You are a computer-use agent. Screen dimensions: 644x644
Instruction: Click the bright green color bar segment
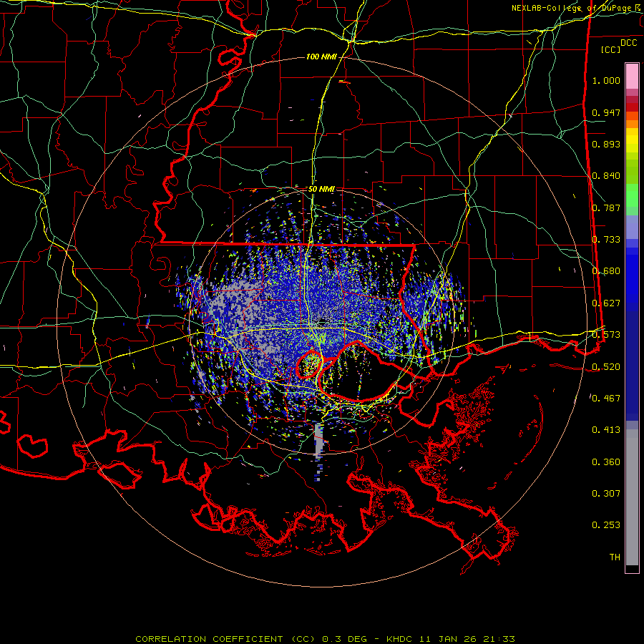[632, 195]
